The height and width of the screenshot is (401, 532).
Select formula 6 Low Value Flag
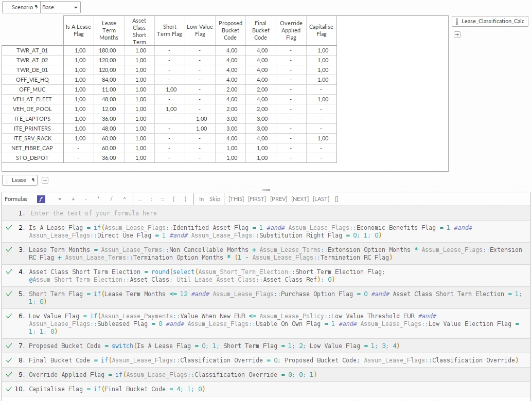[x=266, y=323]
